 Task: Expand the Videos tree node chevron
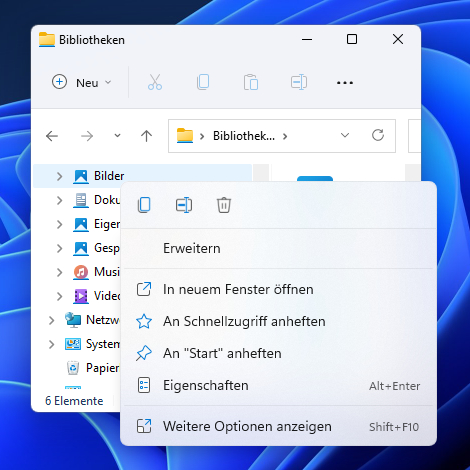[59, 296]
